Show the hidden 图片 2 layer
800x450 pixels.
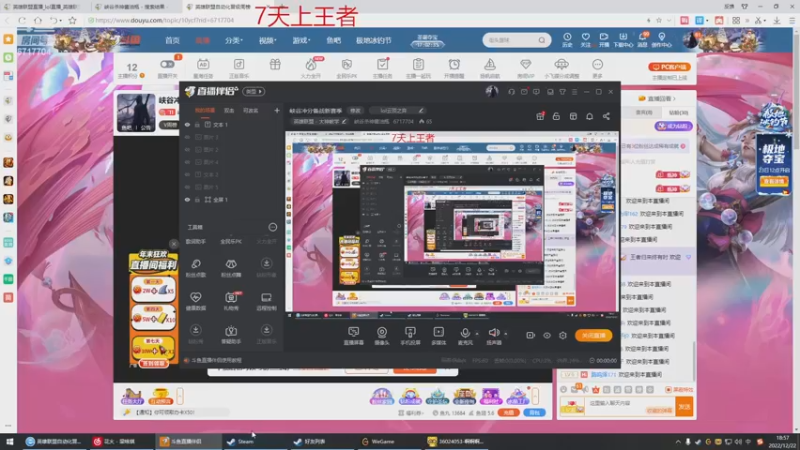point(187,149)
